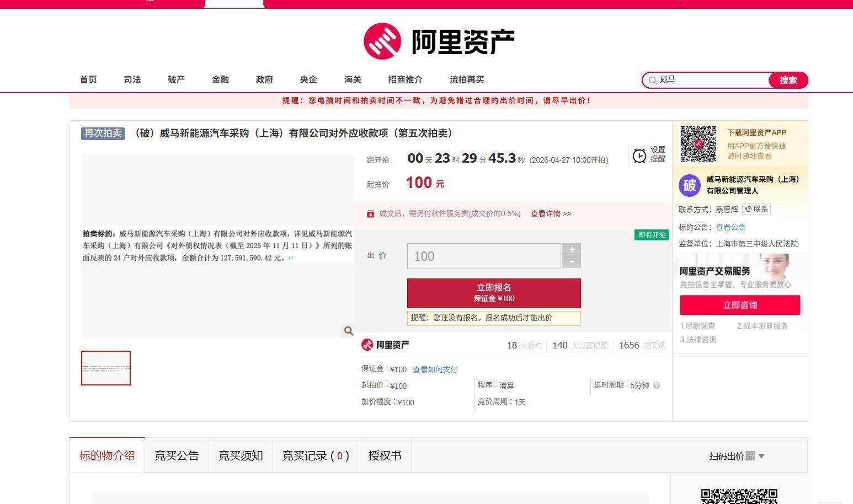Click the alarm clock 设置提醒 icon

[x=639, y=156]
